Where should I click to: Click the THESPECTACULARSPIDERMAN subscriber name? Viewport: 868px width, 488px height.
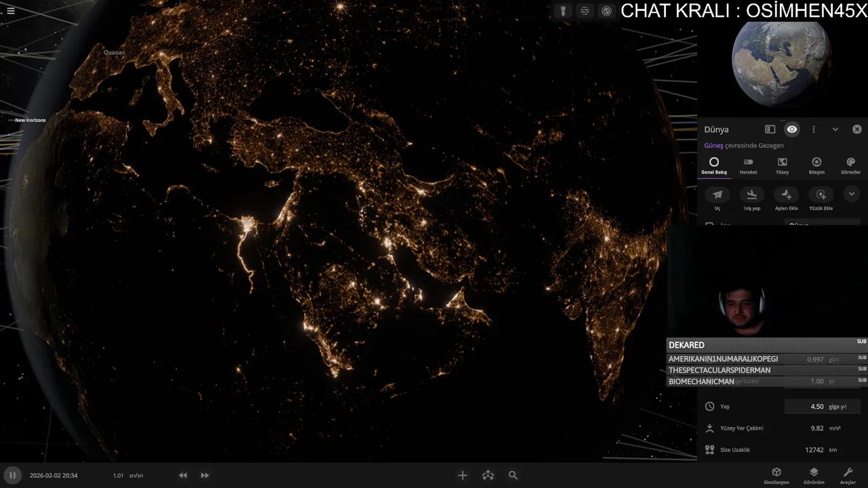click(719, 370)
